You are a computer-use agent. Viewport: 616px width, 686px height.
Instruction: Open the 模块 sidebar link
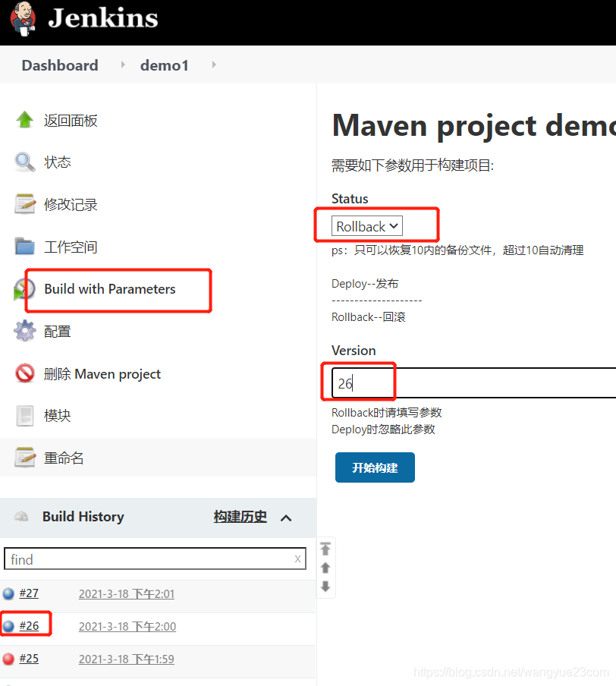[58, 415]
